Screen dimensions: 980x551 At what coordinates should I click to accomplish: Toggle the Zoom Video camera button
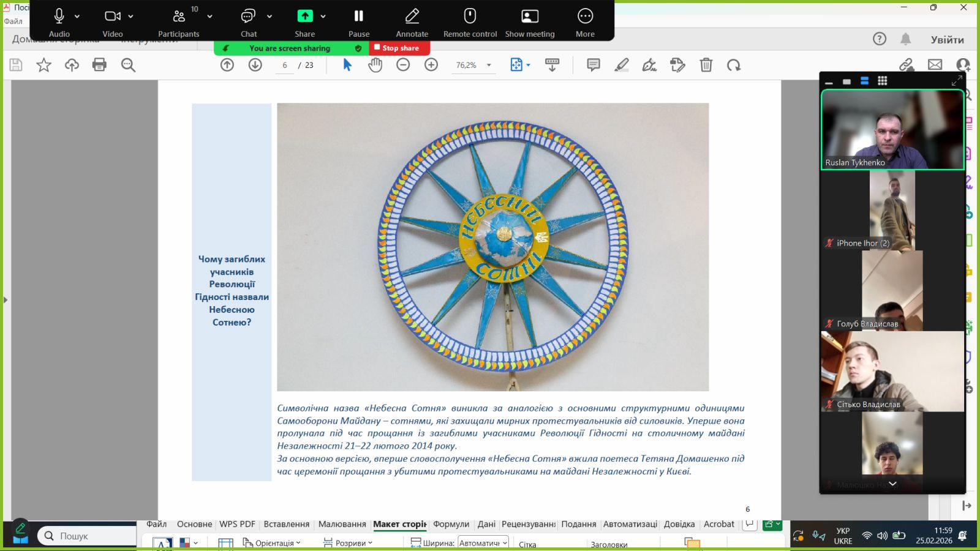(x=113, y=17)
